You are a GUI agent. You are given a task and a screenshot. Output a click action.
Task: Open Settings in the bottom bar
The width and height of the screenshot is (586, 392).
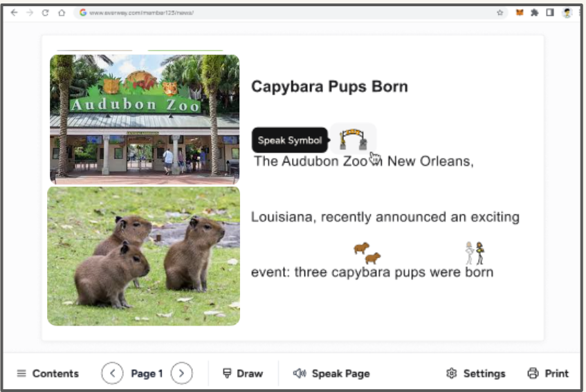[x=476, y=373]
